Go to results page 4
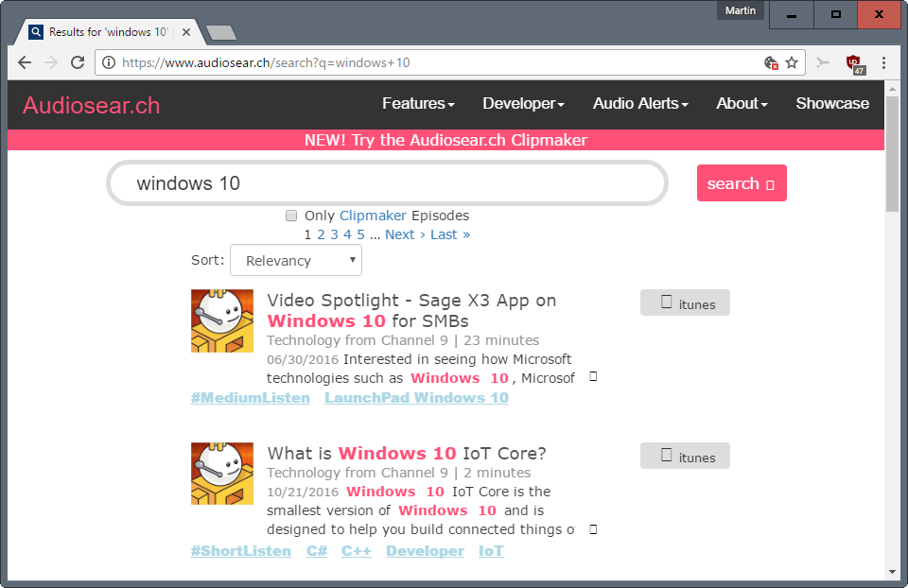The image size is (908, 588). (x=347, y=235)
